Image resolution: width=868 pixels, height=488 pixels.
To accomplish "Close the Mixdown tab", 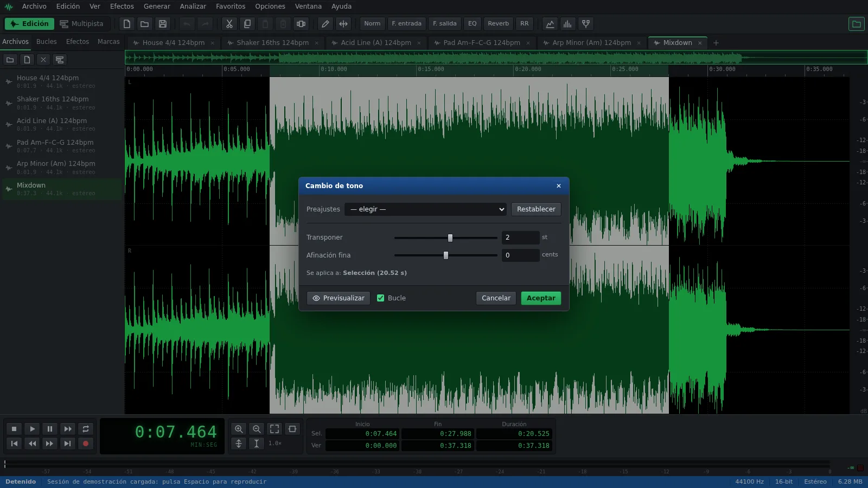I will [700, 43].
